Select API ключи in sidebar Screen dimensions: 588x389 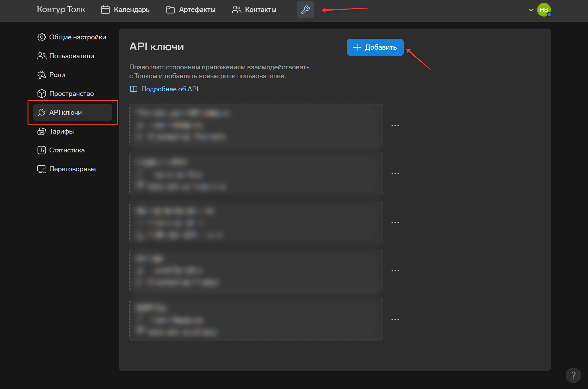tap(73, 112)
